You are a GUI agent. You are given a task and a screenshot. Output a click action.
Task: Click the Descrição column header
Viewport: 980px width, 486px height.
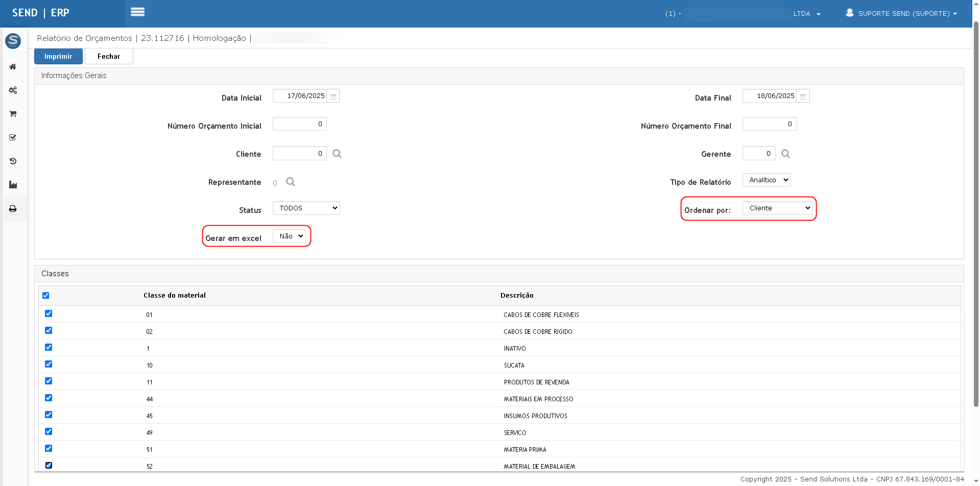click(x=517, y=296)
